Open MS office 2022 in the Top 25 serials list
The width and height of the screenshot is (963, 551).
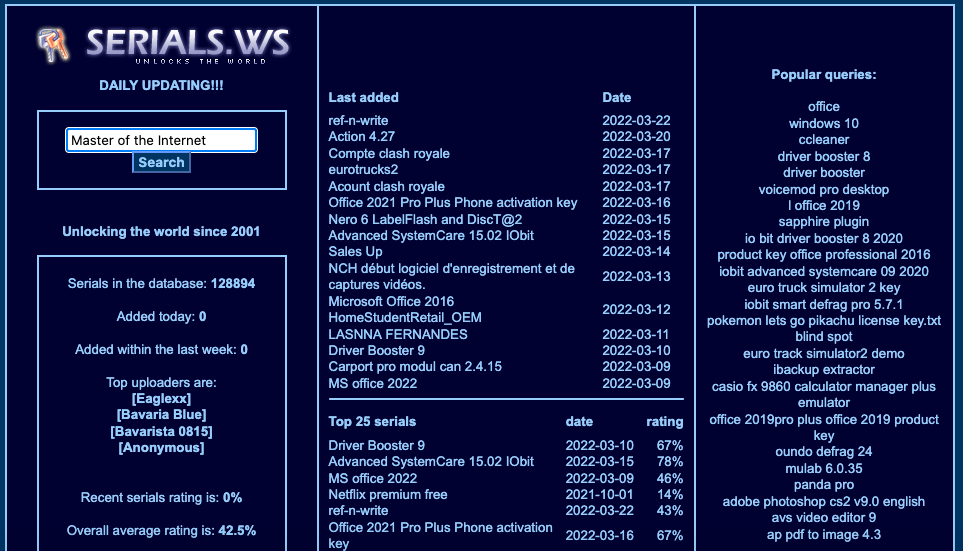coord(373,479)
